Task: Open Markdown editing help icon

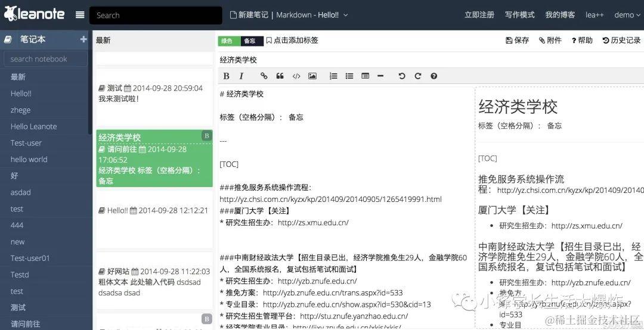Action: pos(434,76)
